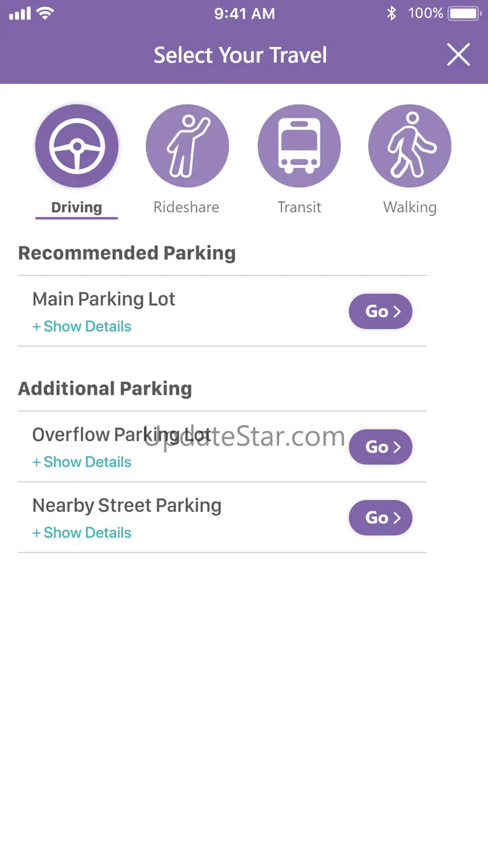Expand Show Details for Overflow Parking Lot
The width and height of the screenshot is (488, 868).
[82, 462]
